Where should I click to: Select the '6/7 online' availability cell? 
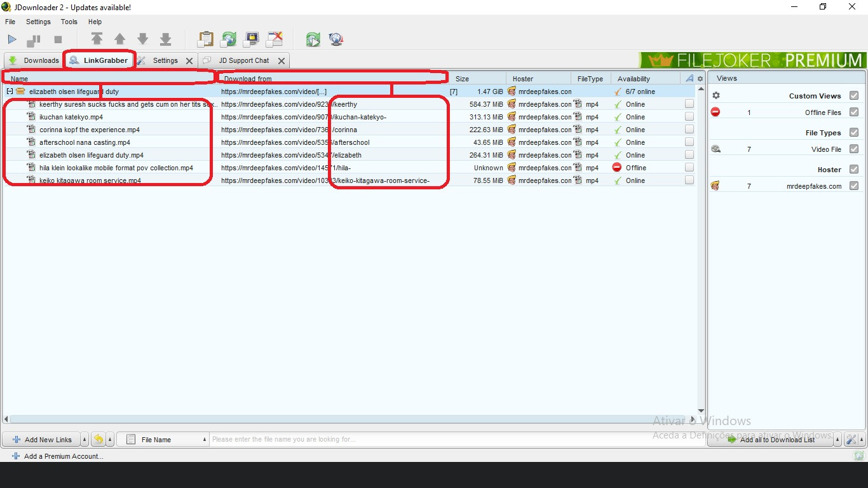coord(640,91)
